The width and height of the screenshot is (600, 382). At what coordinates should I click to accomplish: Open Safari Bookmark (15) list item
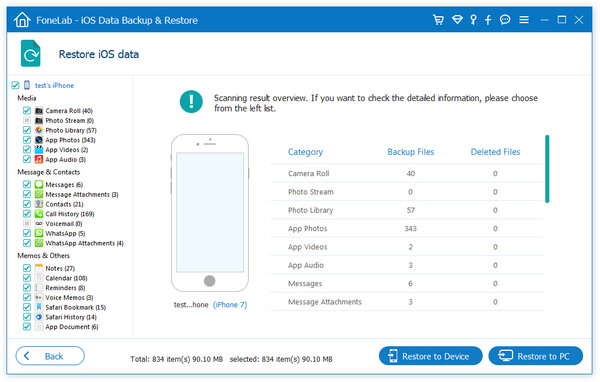76,307
